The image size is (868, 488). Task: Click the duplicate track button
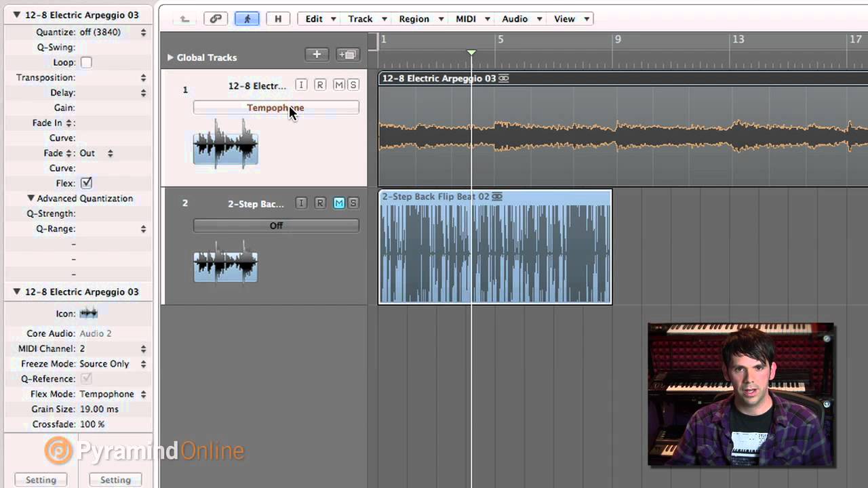click(x=347, y=54)
